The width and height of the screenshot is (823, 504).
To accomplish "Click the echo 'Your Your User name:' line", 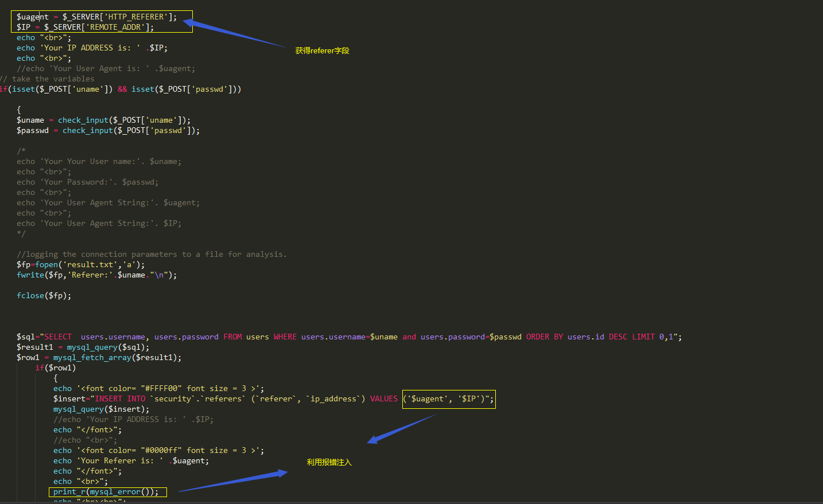I will (99, 161).
